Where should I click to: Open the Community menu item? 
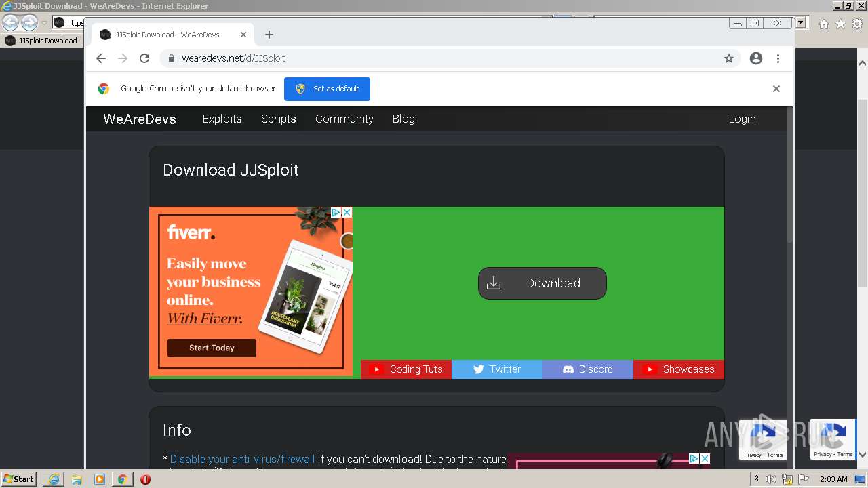[344, 119]
